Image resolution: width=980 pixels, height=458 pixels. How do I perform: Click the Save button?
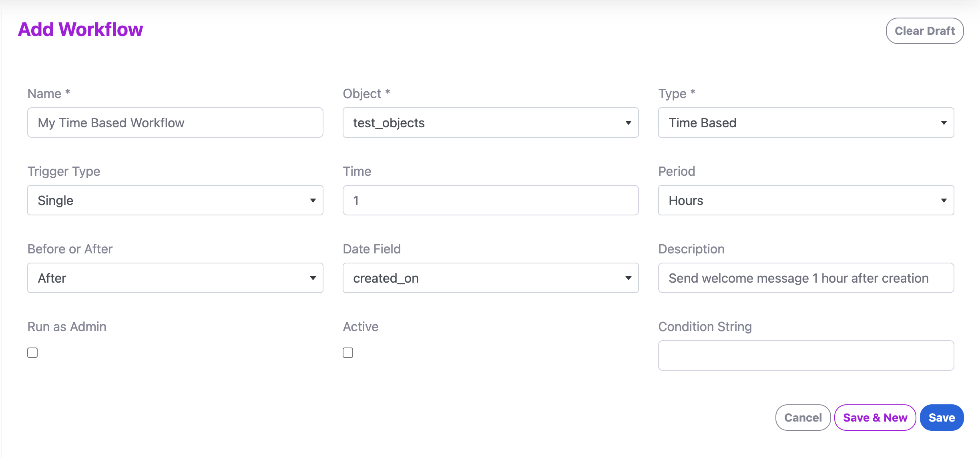pos(942,417)
